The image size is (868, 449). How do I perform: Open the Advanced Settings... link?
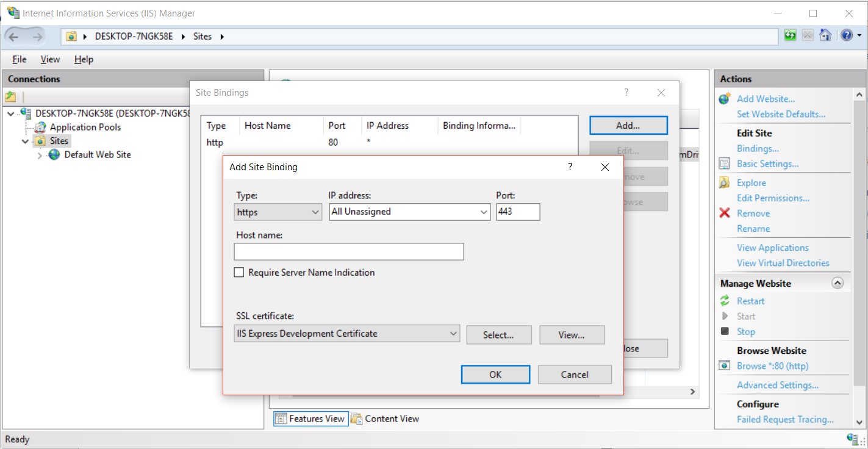tap(778, 385)
